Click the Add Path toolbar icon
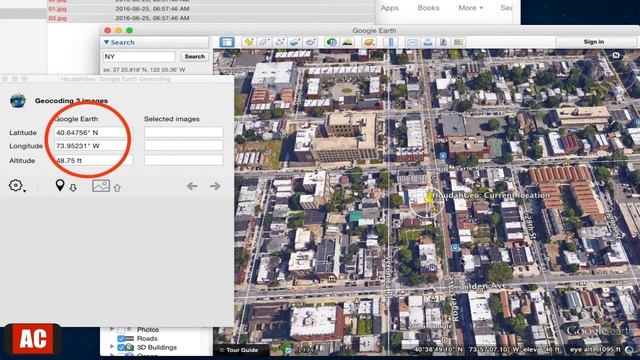This screenshot has height=360, width=640. [x=280, y=42]
